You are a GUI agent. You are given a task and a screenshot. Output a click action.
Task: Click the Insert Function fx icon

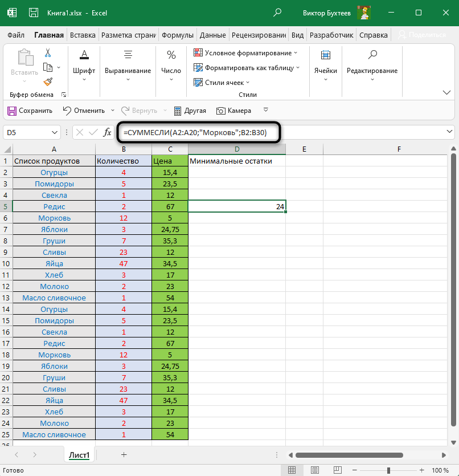pos(107,132)
